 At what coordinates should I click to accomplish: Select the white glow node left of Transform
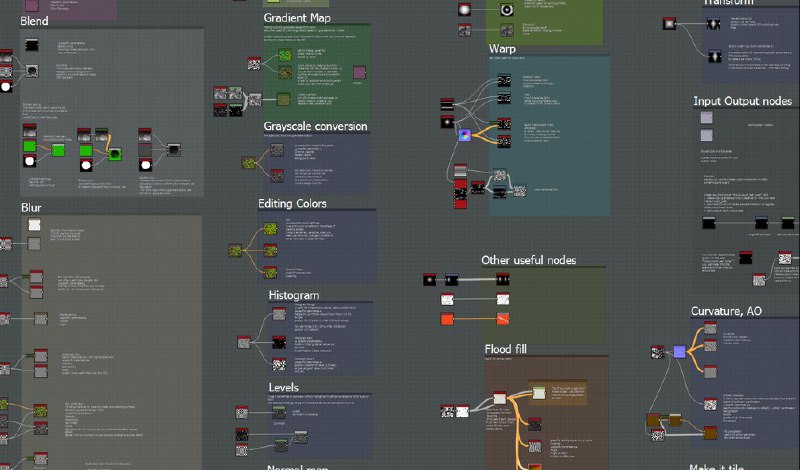[669, 23]
